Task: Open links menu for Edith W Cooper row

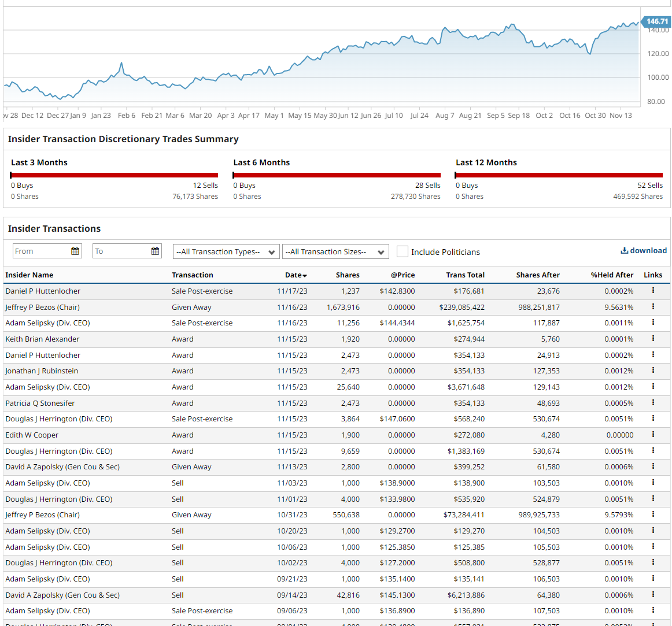Action: (653, 435)
